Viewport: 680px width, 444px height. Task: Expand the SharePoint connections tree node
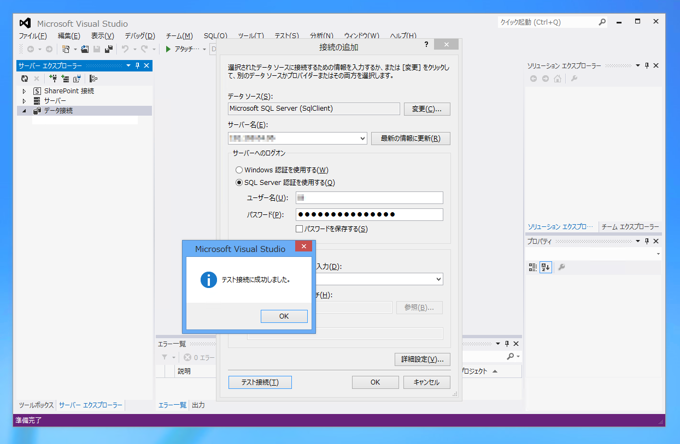(24, 91)
